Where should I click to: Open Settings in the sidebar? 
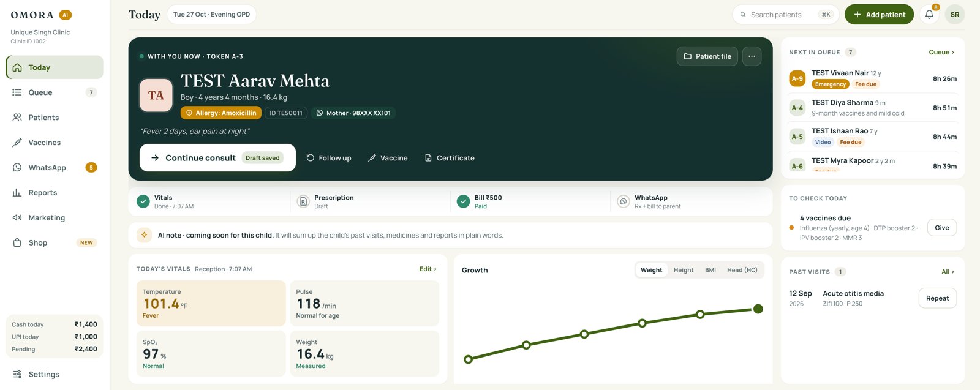coord(55,375)
